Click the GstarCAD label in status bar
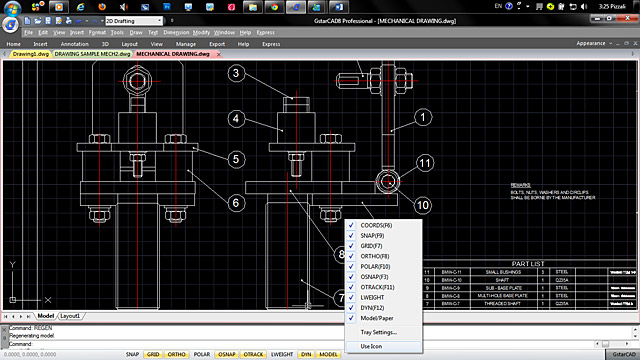 click(624, 354)
